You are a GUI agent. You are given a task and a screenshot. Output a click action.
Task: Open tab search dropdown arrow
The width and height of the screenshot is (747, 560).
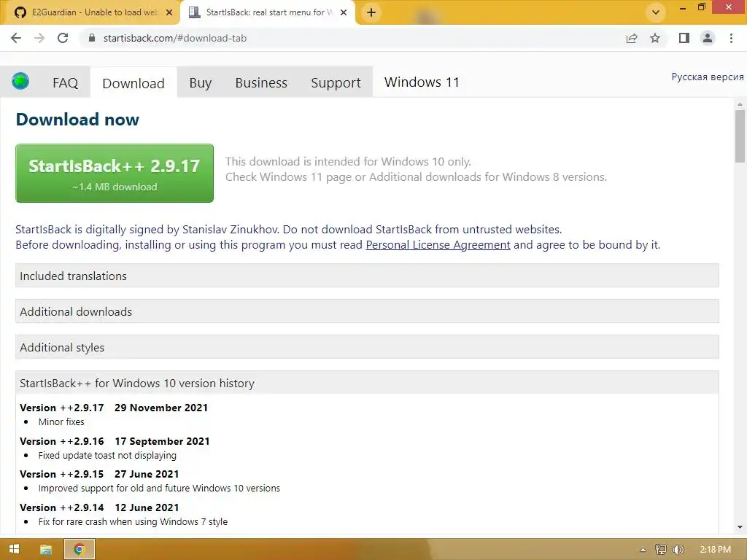pyautogui.click(x=656, y=12)
